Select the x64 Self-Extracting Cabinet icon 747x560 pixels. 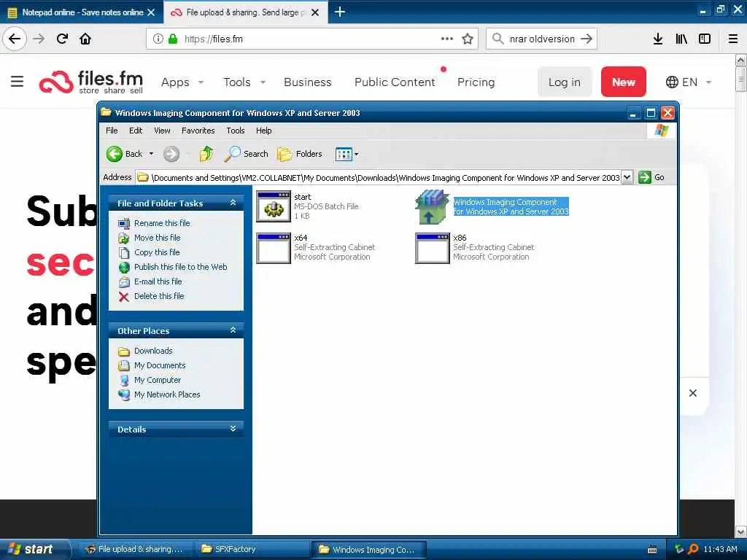tap(274, 248)
